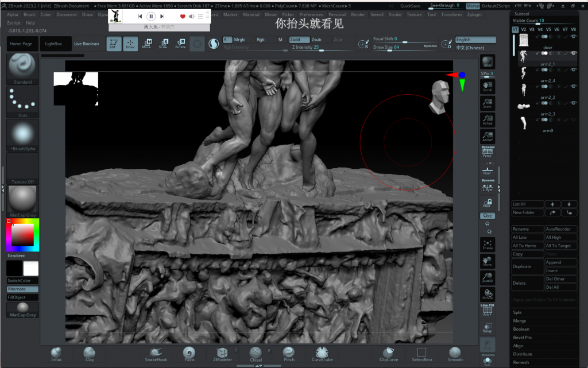Select the SnakeHook brush
This screenshot has height=368, width=588.
pos(155,353)
